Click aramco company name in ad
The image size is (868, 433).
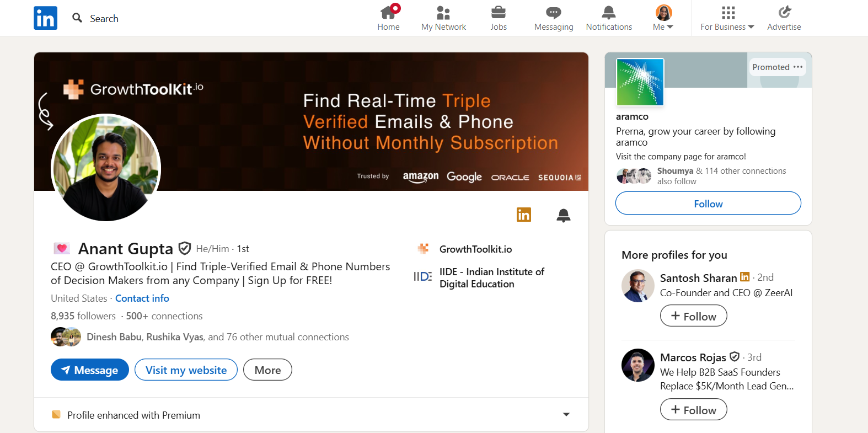632,116
